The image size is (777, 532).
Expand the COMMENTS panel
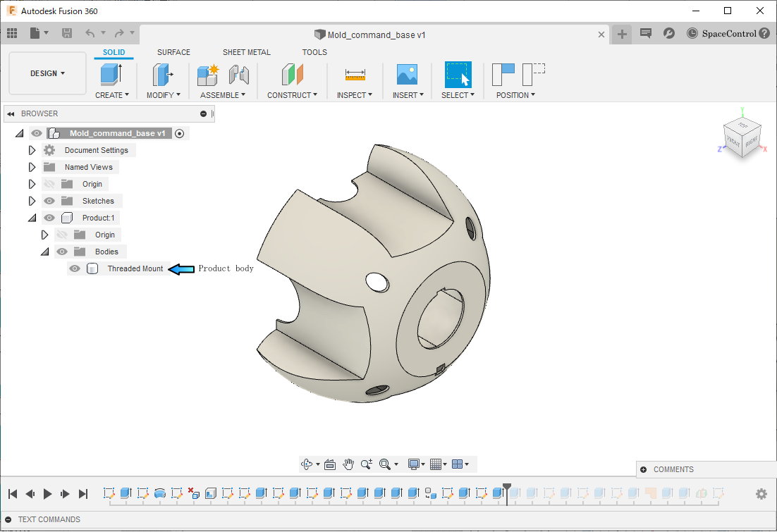click(x=644, y=469)
